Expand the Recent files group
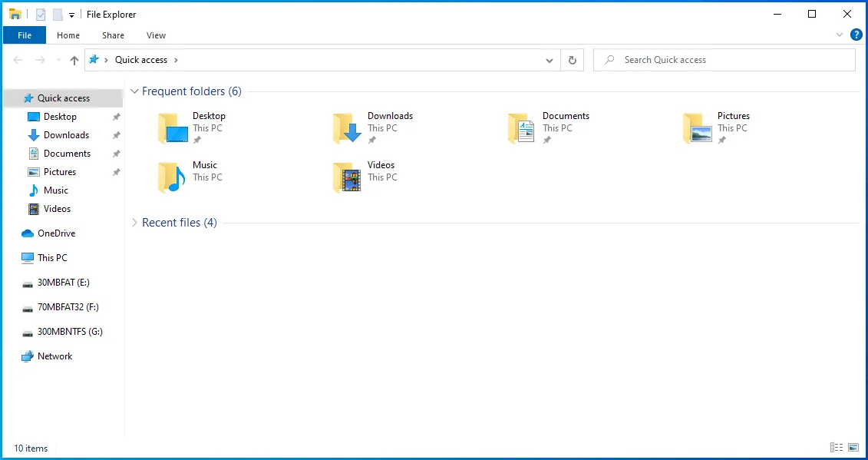The image size is (868, 460). [x=134, y=222]
